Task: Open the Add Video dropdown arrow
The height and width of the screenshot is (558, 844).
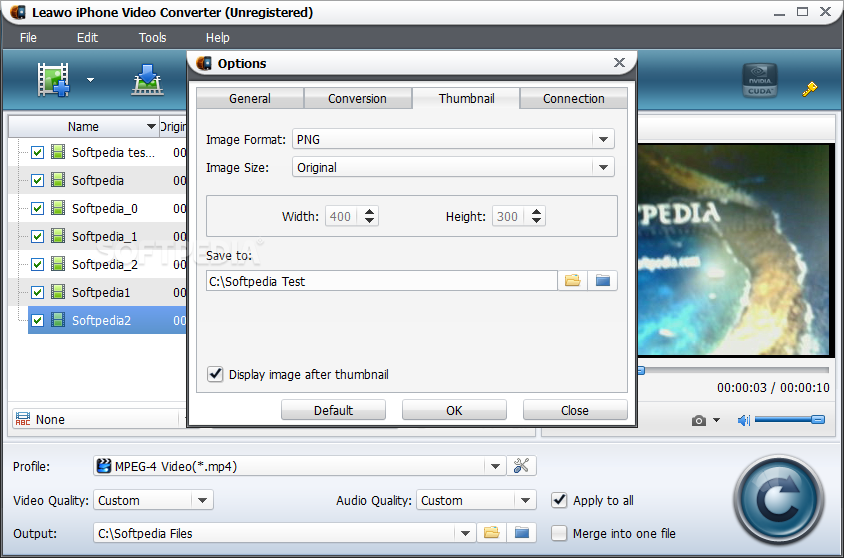Action: 90,80
